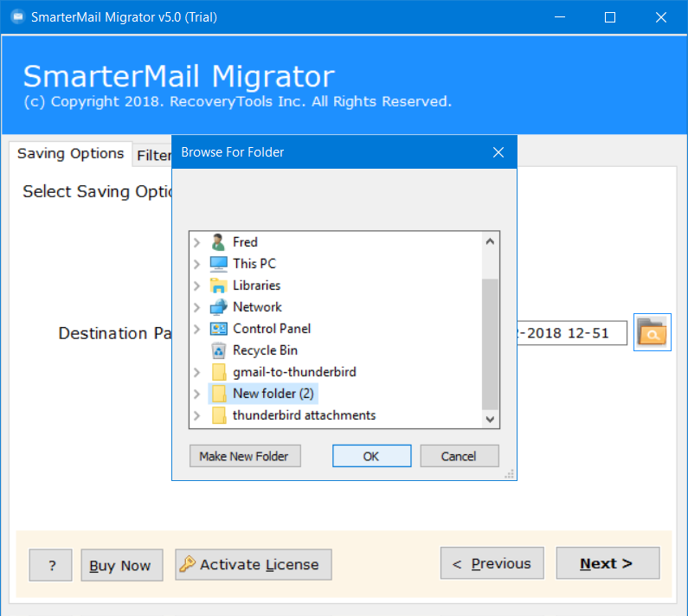688x616 pixels.
Task: Go back with the Previous button
Action: [492, 563]
